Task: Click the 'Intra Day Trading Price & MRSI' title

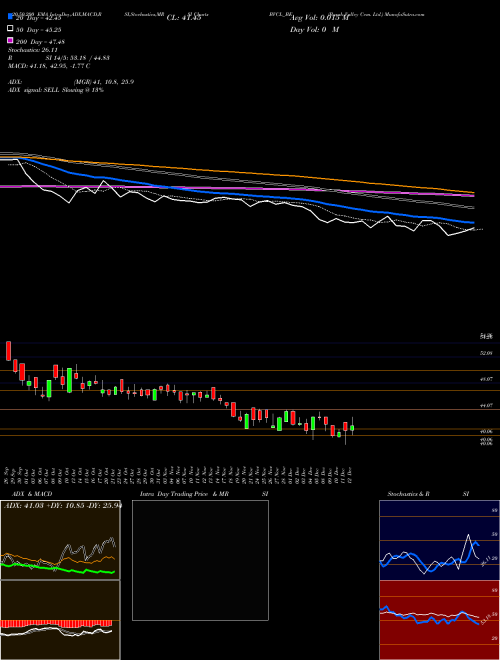Action: pyautogui.click(x=204, y=494)
